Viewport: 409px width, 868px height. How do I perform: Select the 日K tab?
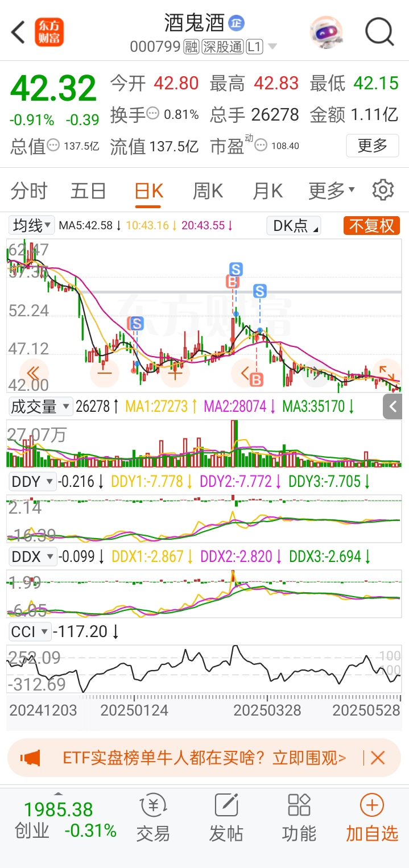(148, 191)
